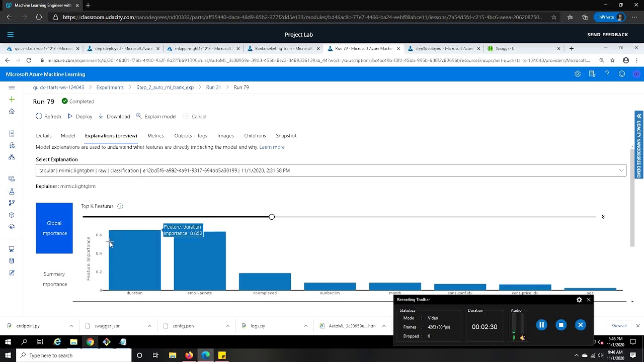Open the Select Explanation dropdown
644x362 pixels.
pos(331,170)
